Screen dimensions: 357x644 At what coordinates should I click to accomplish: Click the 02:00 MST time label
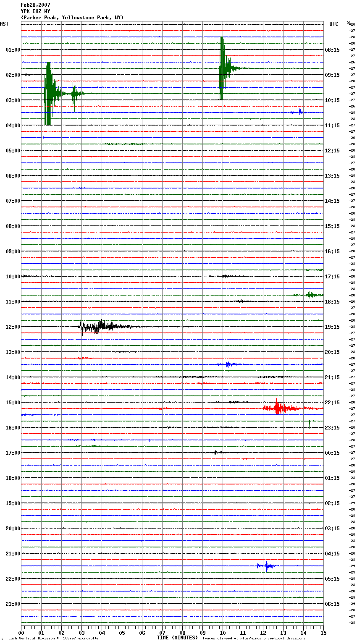pyautogui.click(x=13, y=75)
